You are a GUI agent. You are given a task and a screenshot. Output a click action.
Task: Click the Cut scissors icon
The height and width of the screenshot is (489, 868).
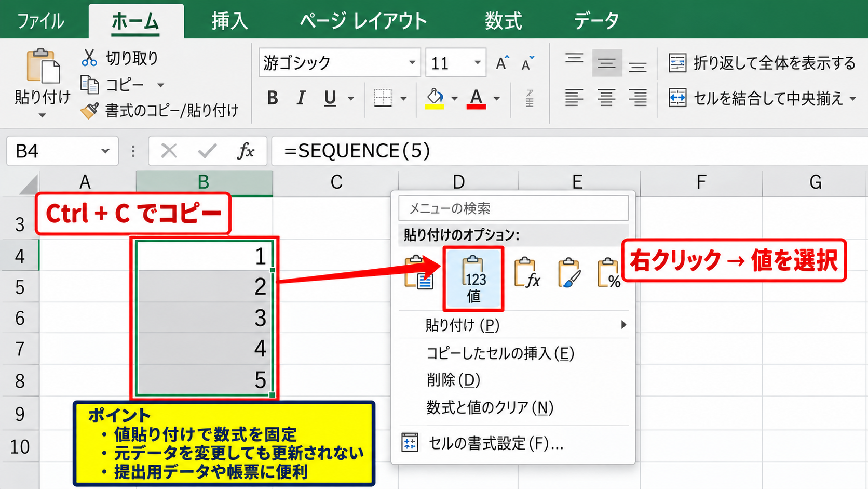[89, 58]
